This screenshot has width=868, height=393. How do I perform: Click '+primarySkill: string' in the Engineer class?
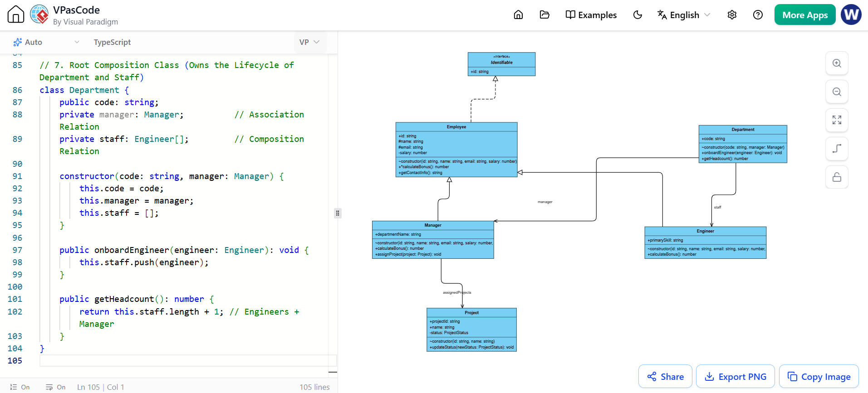pos(665,240)
